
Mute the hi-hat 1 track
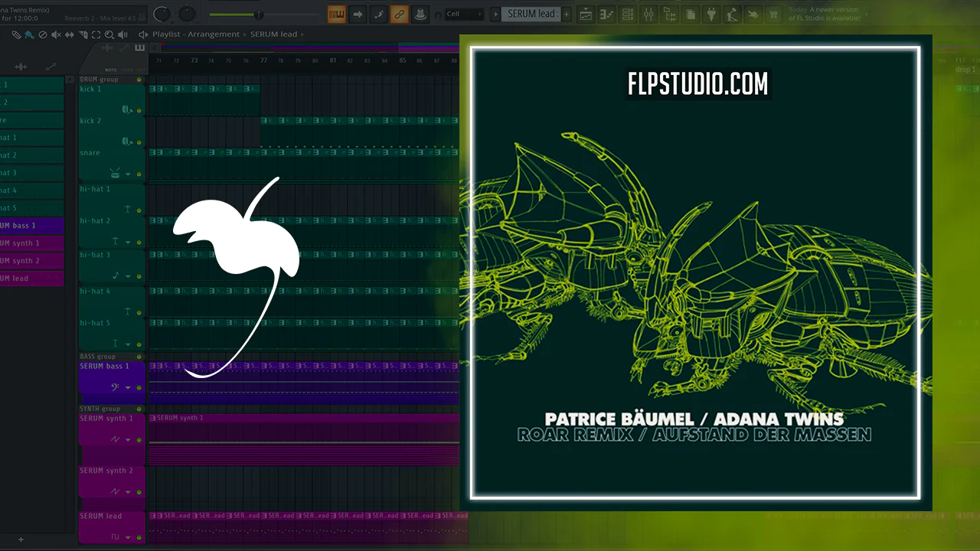(x=139, y=210)
